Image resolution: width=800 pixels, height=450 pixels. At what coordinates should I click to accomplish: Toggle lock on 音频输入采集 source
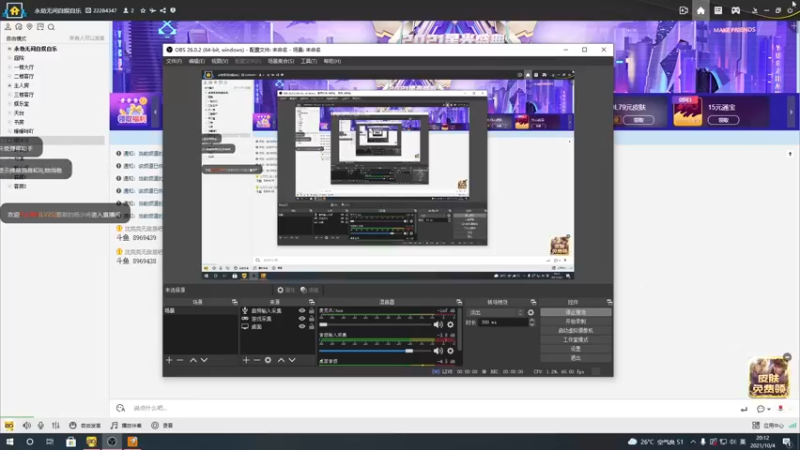click(311, 310)
